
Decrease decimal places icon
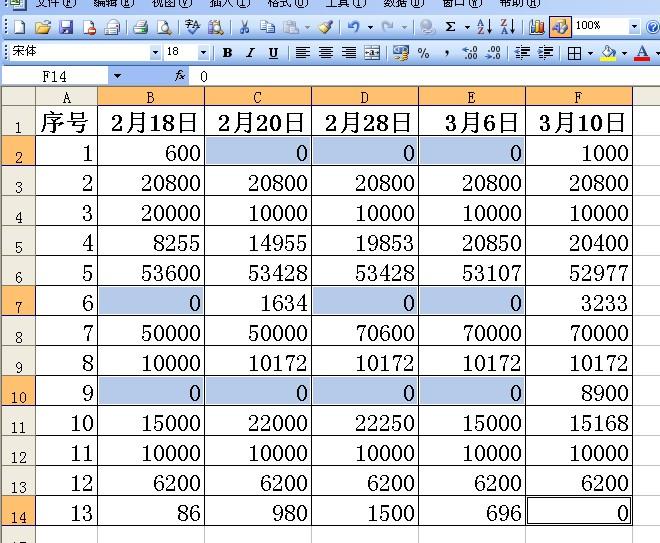tap(493, 53)
